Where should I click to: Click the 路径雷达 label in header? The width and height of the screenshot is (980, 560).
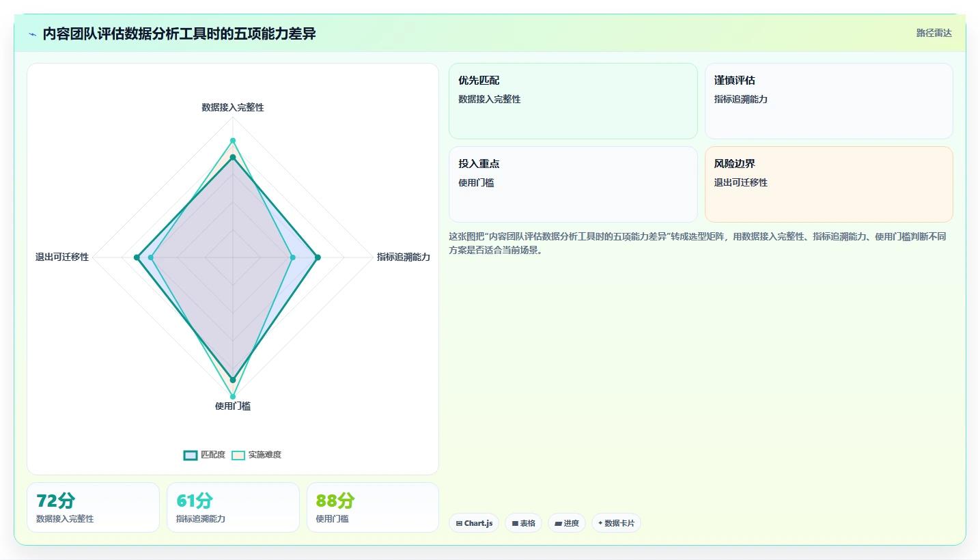[934, 33]
